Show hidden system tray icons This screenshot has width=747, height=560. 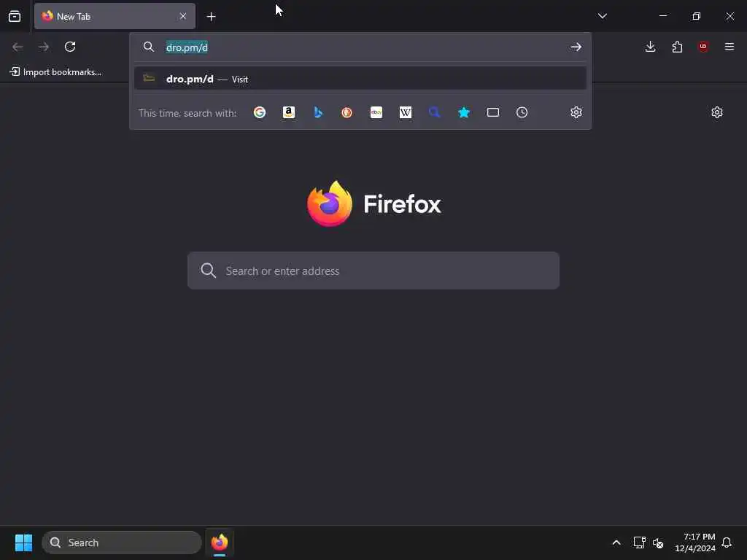616,542
